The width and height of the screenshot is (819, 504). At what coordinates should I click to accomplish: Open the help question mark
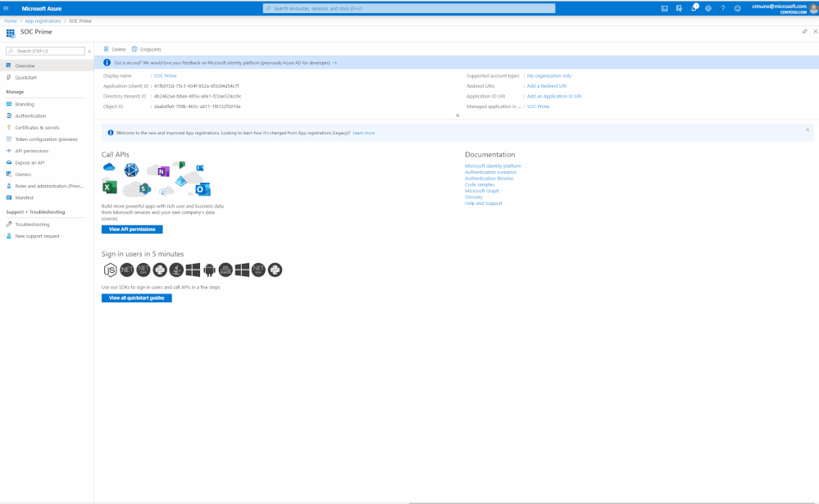(x=723, y=8)
